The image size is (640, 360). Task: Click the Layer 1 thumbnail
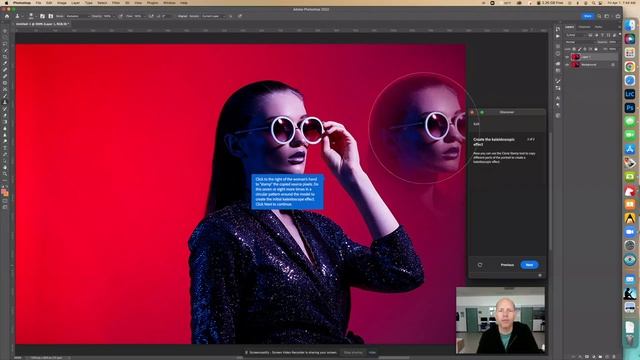[576, 57]
